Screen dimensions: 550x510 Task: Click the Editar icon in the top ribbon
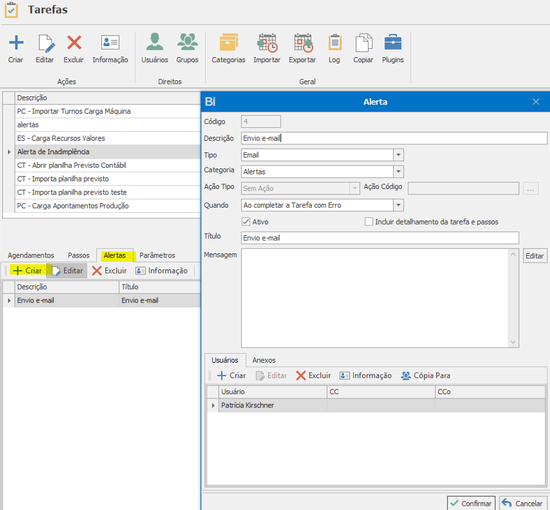[46, 43]
